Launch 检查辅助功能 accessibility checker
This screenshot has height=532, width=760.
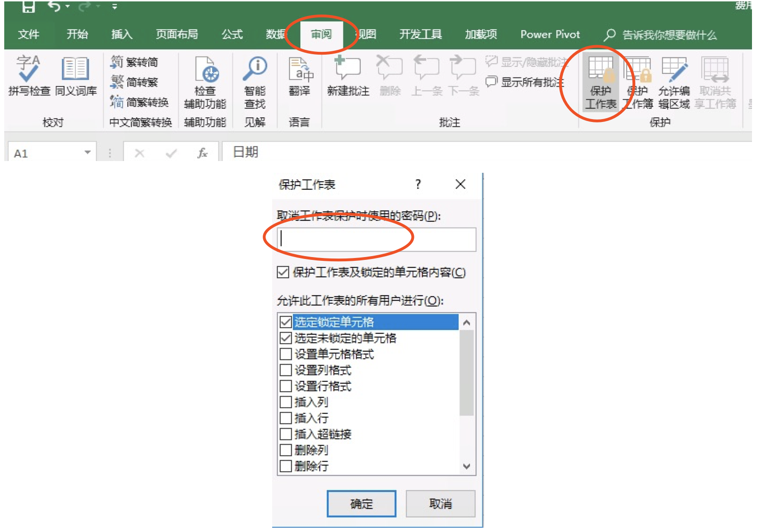pos(205,83)
